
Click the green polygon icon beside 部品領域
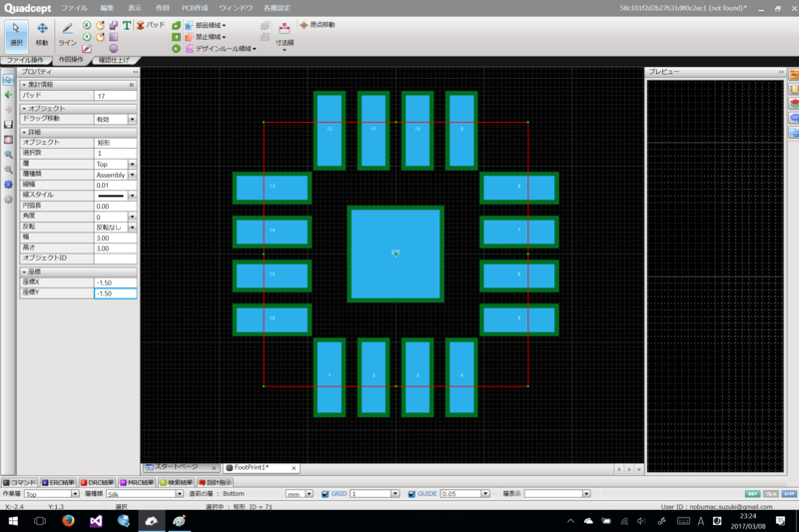click(x=176, y=25)
